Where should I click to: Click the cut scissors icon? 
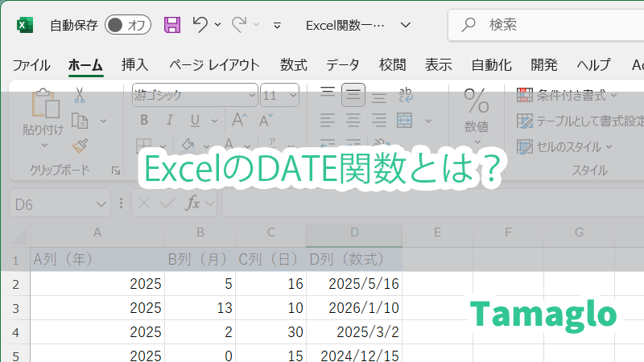[x=79, y=95]
